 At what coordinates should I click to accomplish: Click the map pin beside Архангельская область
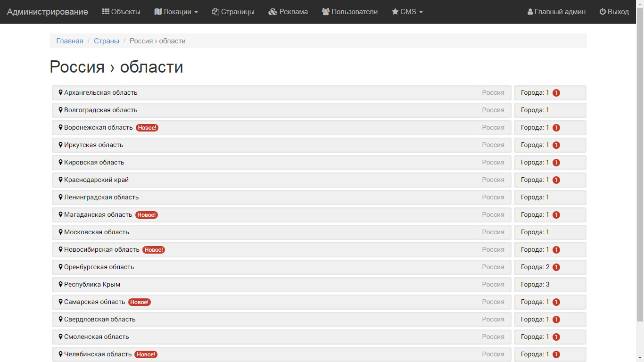pyautogui.click(x=61, y=93)
